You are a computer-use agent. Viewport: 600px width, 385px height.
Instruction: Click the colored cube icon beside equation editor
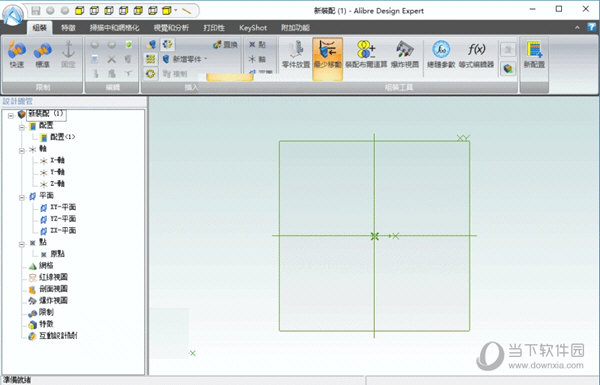pyautogui.click(x=508, y=69)
